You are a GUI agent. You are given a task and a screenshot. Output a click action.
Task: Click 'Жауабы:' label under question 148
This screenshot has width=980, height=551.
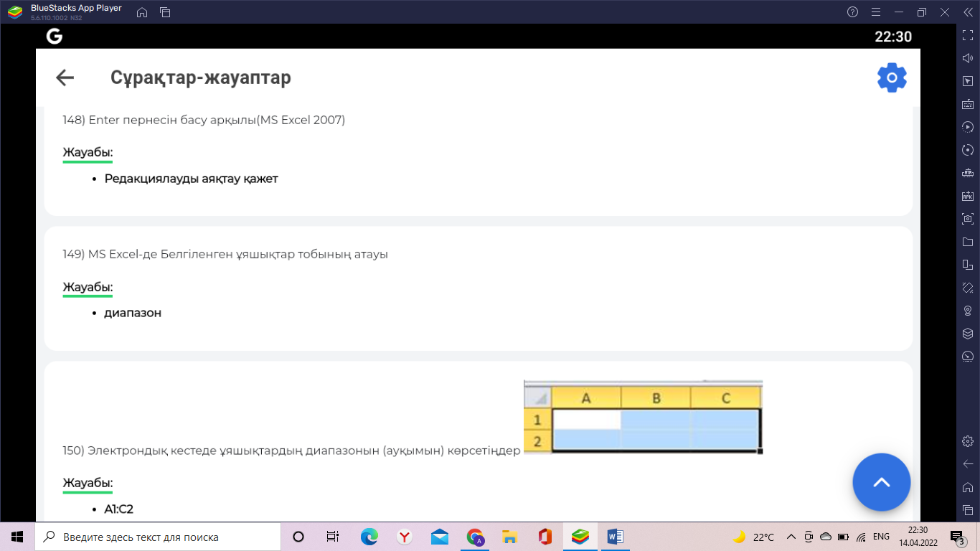[88, 152]
